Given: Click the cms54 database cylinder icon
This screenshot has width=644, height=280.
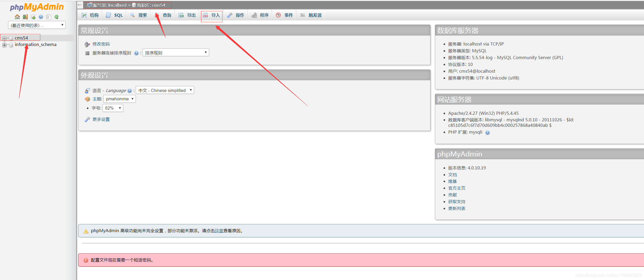Looking at the screenshot, I should (x=11, y=38).
